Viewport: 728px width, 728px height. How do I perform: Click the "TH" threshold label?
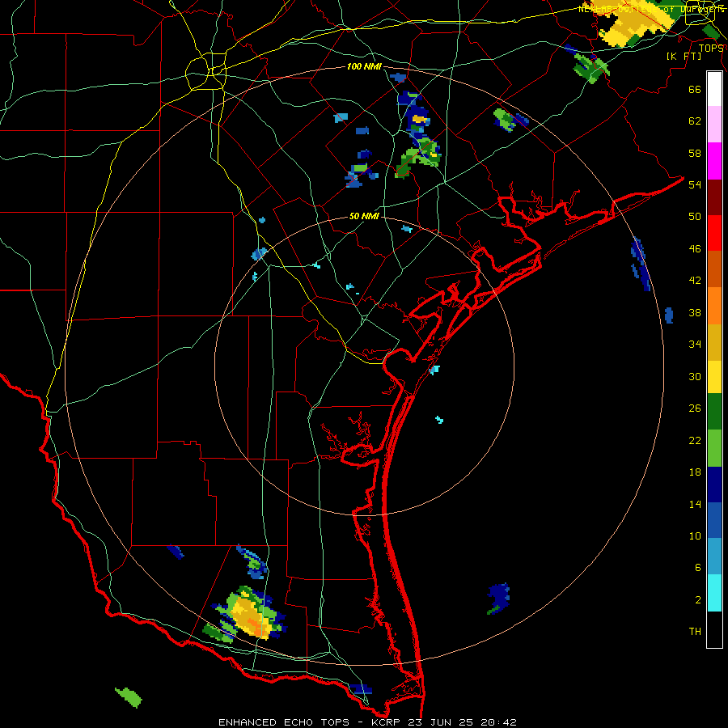tap(695, 632)
